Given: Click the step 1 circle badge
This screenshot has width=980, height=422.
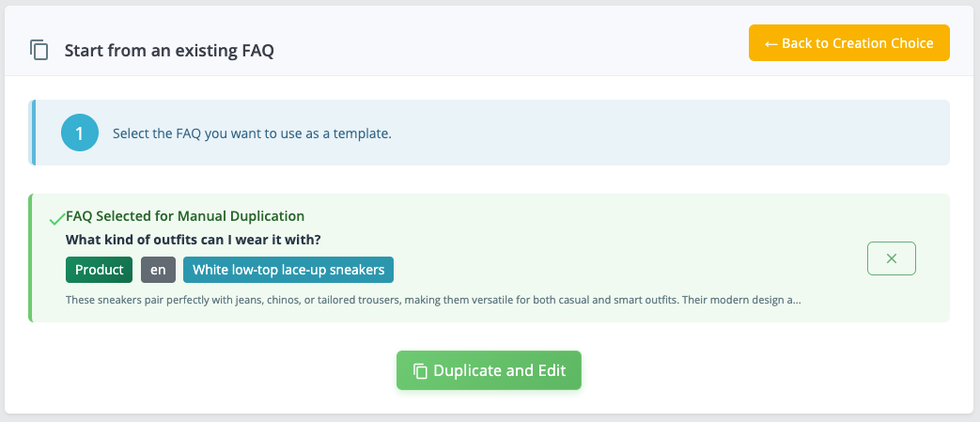Looking at the screenshot, I should pos(80,133).
